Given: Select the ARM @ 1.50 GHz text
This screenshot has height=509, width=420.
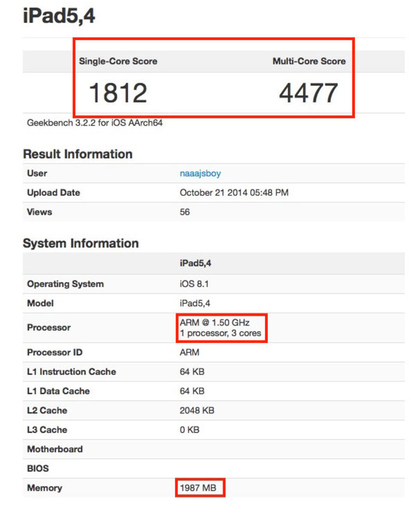Looking at the screenshot, I should tap(214, 322).
